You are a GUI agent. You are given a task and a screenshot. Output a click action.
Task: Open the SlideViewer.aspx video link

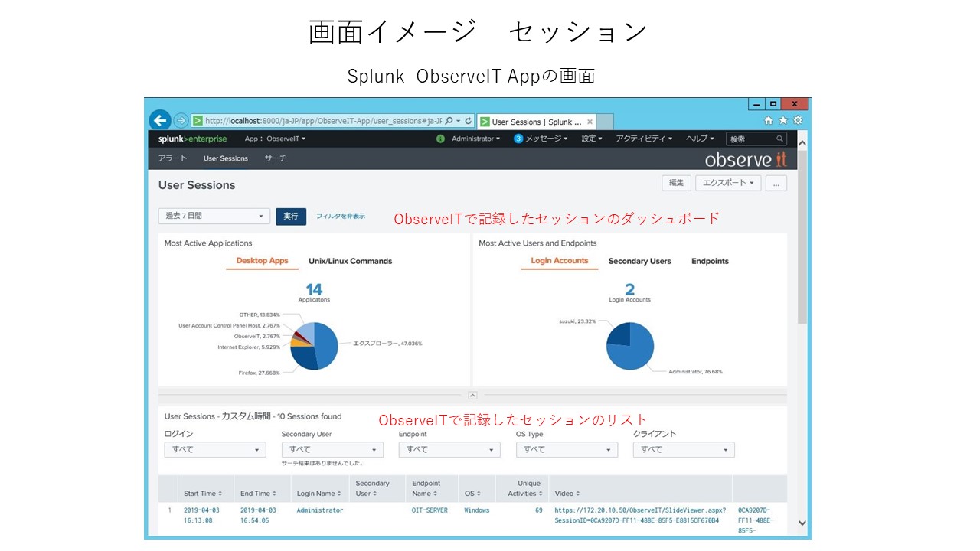coord(640,515)
